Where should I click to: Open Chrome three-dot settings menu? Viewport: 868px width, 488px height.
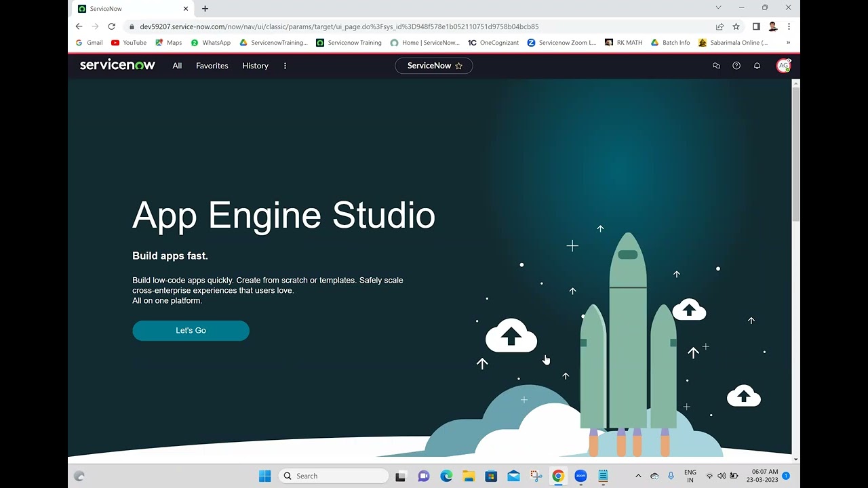click(789, 26)
